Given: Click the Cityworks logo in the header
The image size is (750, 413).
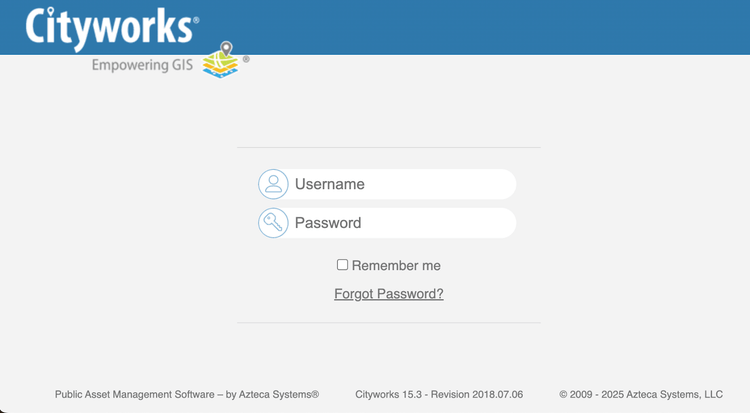Looking at the screenshot, I should tap(110, 26).
